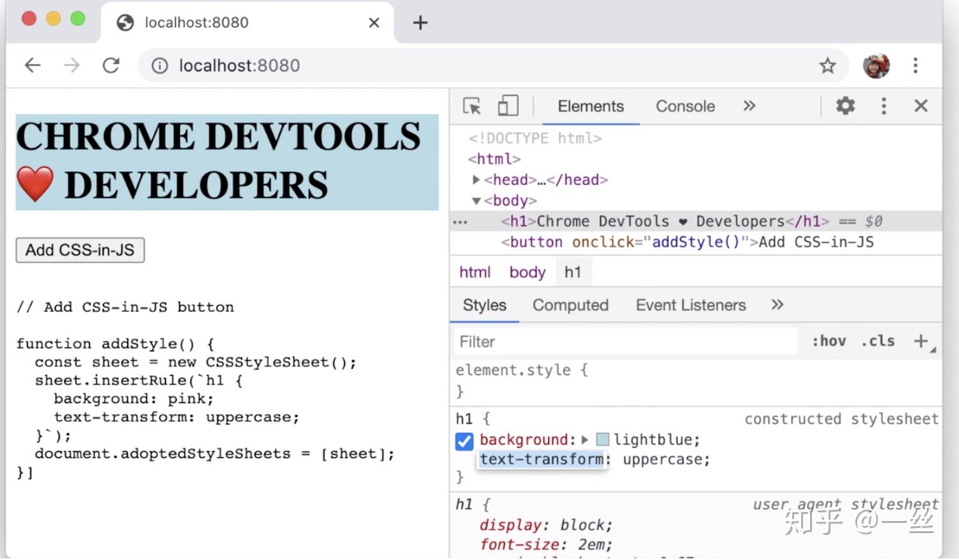Expand the head element node
Viewport: 959px width, 560px height.
[476, 180]
